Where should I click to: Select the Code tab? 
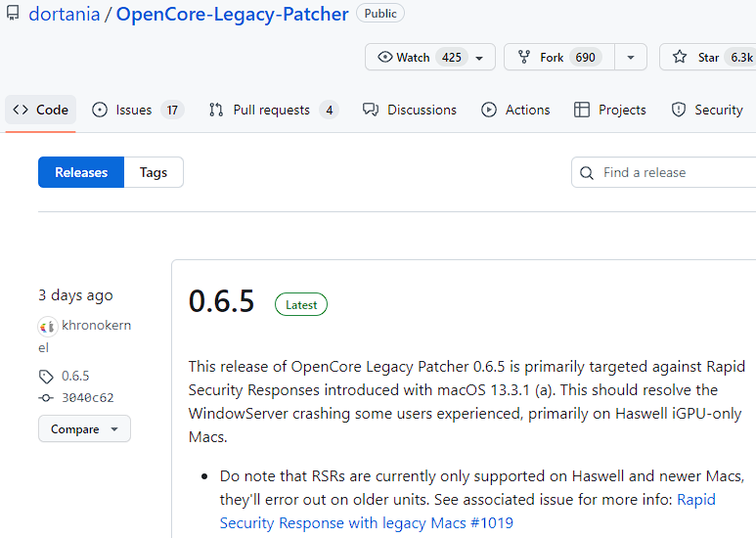pyautogui.click(x=41, y=110)
